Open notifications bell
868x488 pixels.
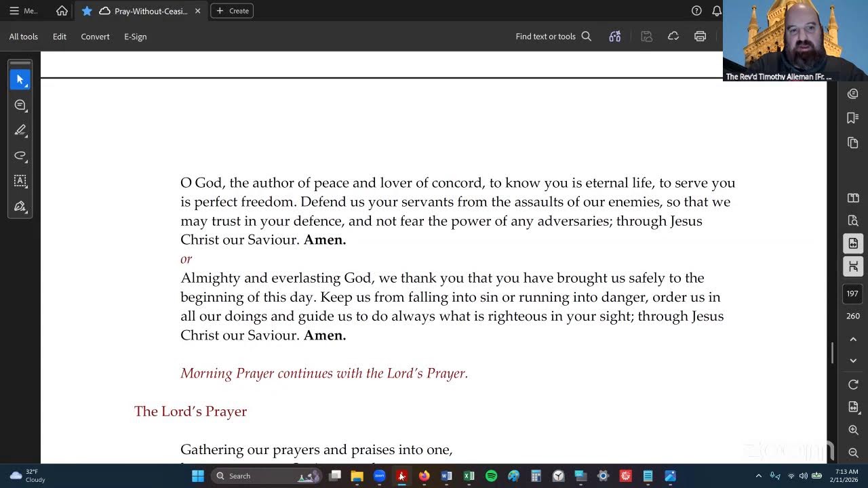point(716,11)
